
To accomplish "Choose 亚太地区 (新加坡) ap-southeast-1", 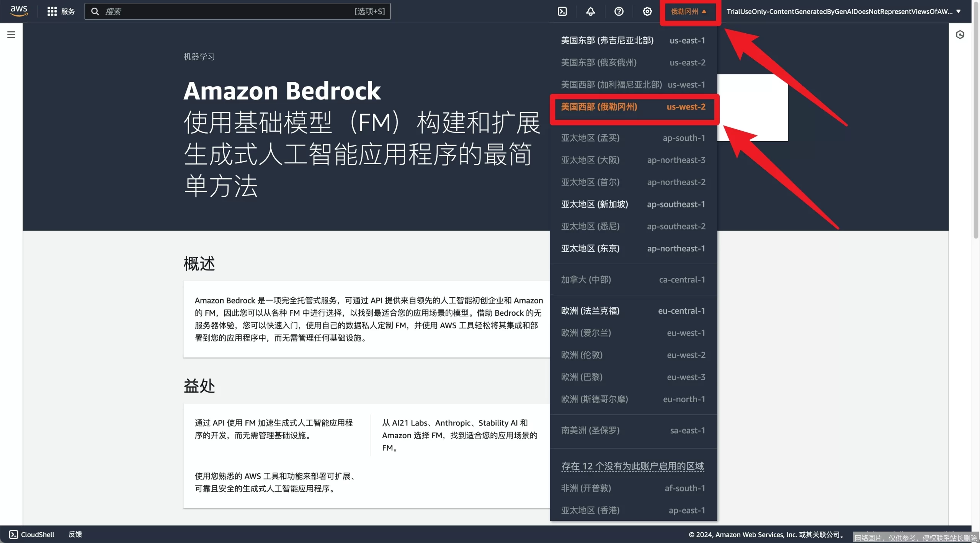I will (x=633, y=204).
